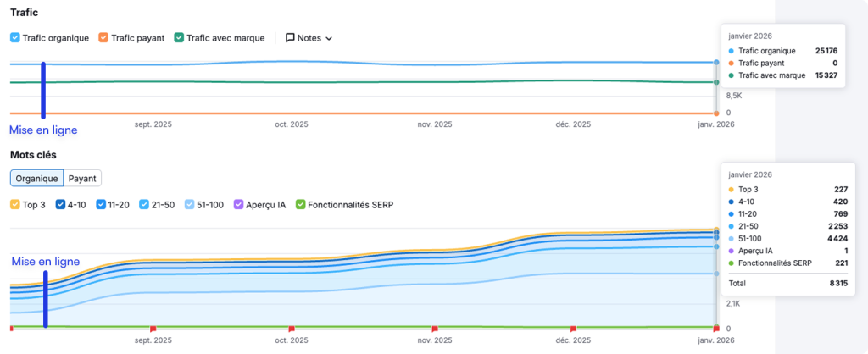Uncheck the Trafic organique checkbox
This screenshot has width=868, height=354.
pyautogui.click(x=15, y=38)
